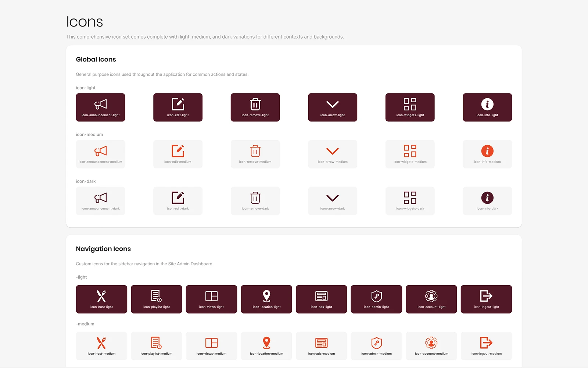Select the icon-playlist-medium icon
The image size is (588, 368).
(157, 343)
